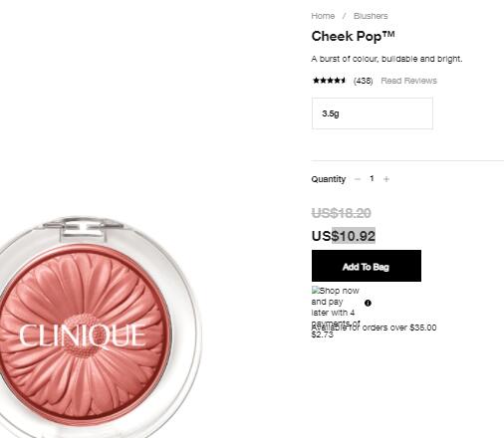Click the Add To Bag button
The width and height of the screenshot is (504, 438).
[367, 266]
